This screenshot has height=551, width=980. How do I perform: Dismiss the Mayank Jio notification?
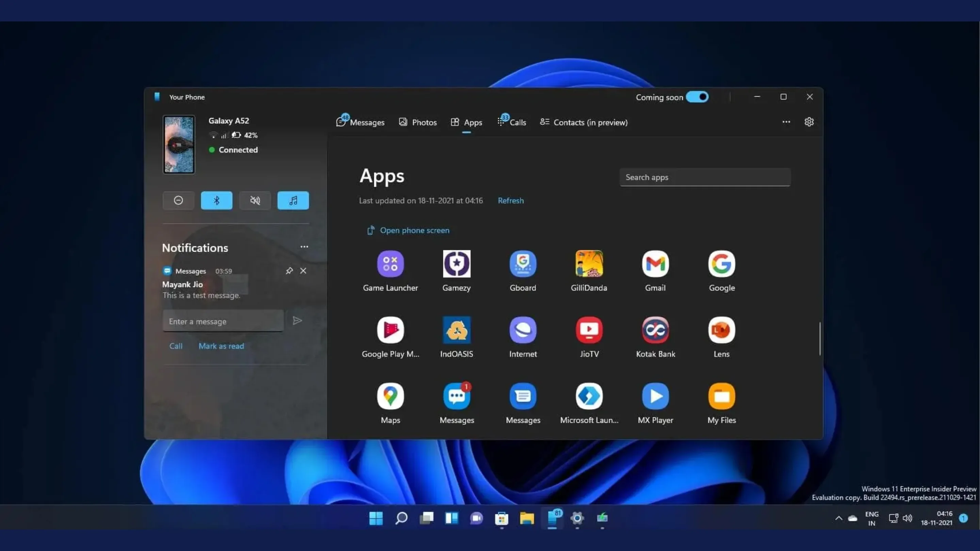(303, 271)
